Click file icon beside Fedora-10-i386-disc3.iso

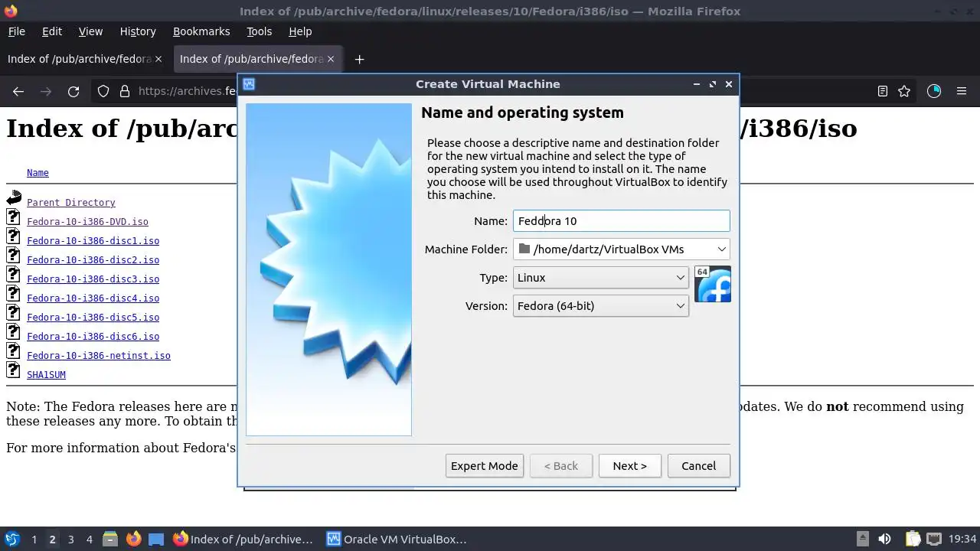click(13, 275)
